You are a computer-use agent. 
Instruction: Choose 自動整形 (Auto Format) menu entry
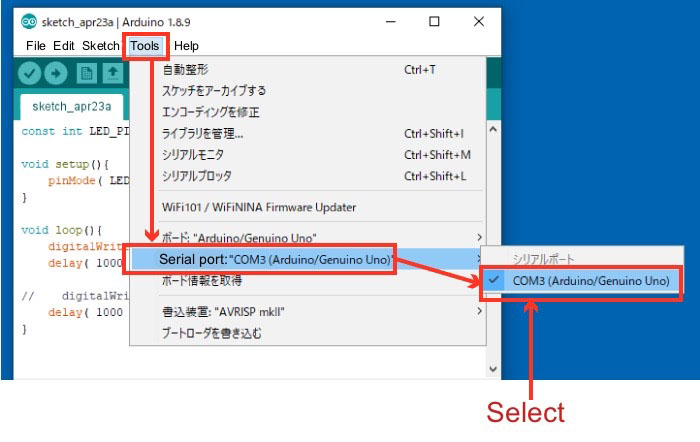click(x=308, y=70)
